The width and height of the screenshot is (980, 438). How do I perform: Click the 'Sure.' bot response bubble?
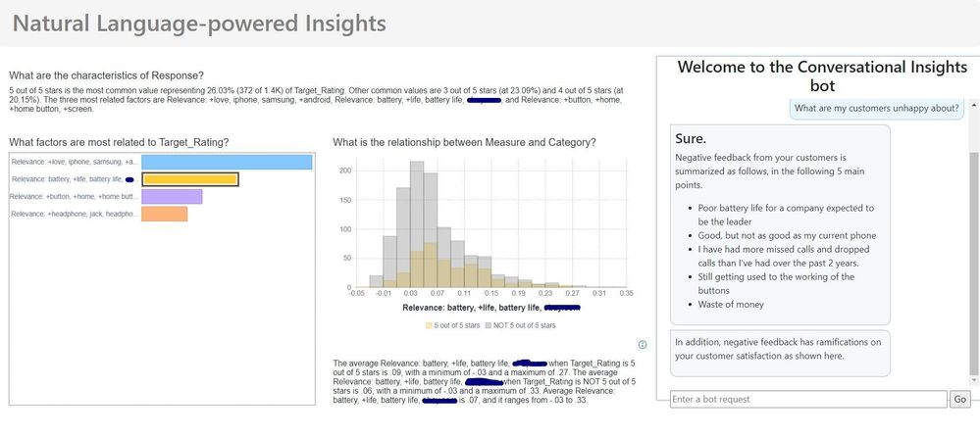click(780, 224)
